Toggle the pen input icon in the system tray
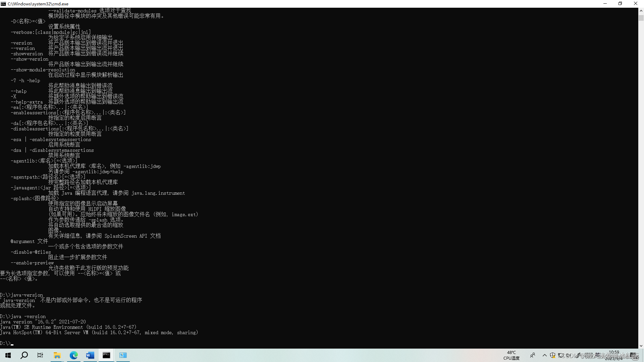This screenshot has width=644, height=362. [x=578, y=356]
